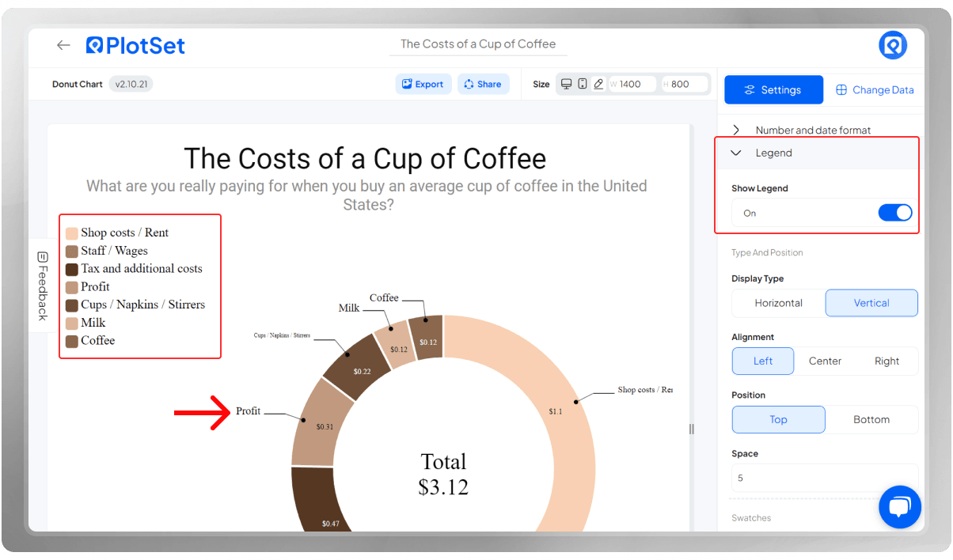This screenshot has width=953, height=560.
Task: Align legend Left
Action: (x=763, y=361)
